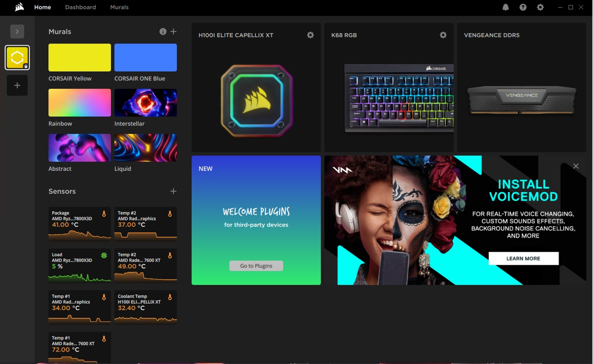Maximize the iCUE window
This screenshot has height=364, width=593.
[571, 7]
